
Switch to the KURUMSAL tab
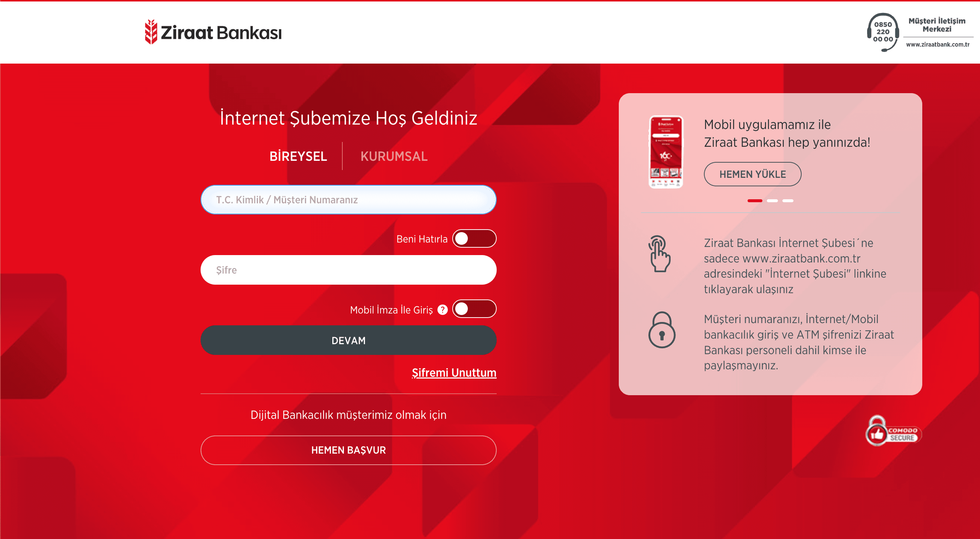(394, 156)
